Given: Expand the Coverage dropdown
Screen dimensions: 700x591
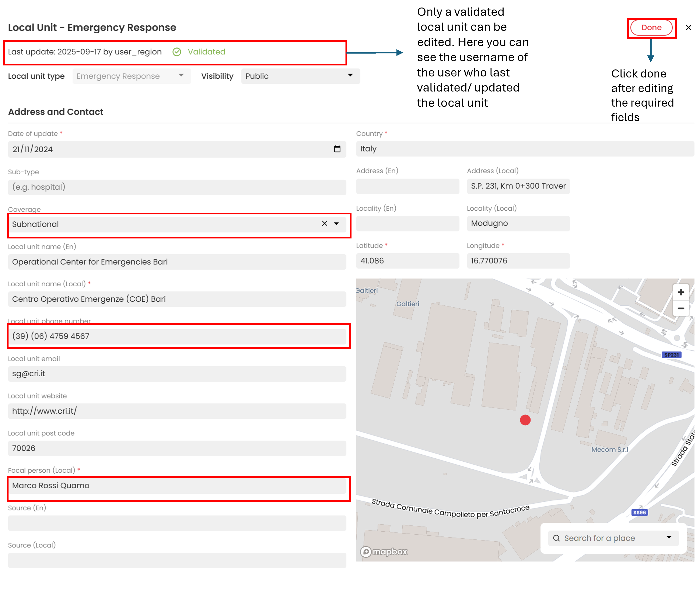Looking at the screenshot, I should pyautogui.click(x=336, y=223).
